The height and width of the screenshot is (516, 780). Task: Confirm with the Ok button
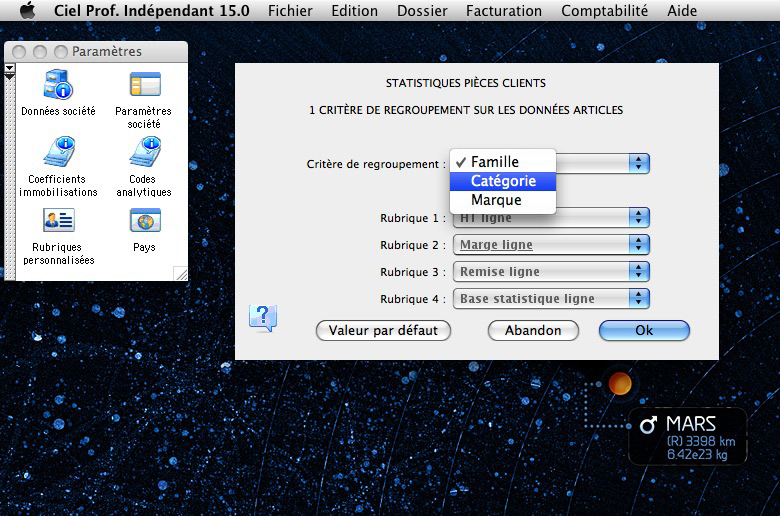[644, 330]
